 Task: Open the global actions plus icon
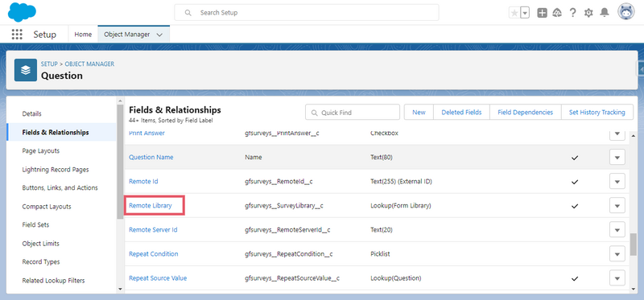[542, 13]
